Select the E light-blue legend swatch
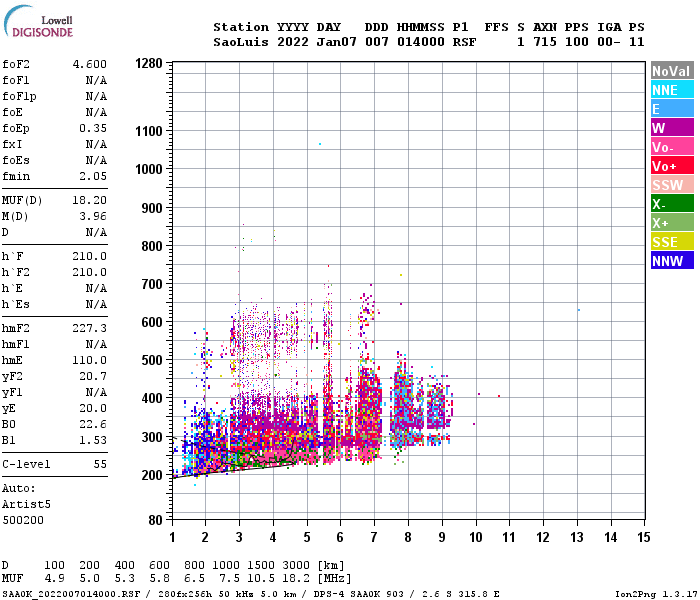This screenshot has width=700, height=600. click(x=672, y=108)
